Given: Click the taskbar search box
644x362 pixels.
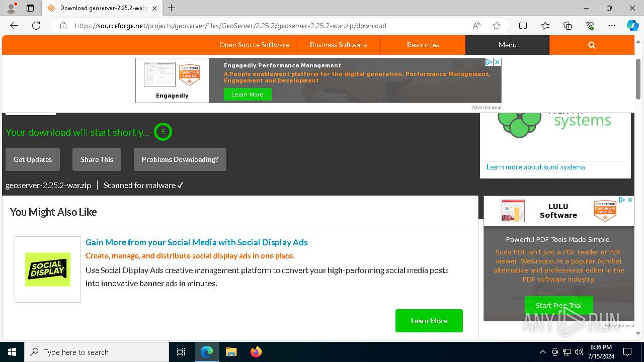Looking at the screenshot, I should tap(97, 352).
